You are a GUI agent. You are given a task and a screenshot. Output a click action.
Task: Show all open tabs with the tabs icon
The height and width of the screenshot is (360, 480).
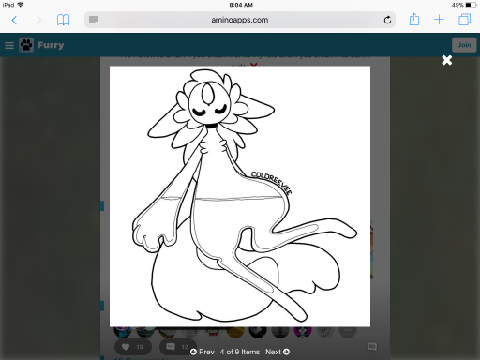[465, 19]
